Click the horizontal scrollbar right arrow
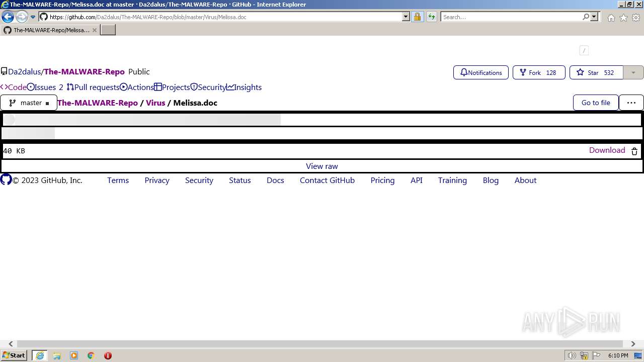 [x=633, y=344]
